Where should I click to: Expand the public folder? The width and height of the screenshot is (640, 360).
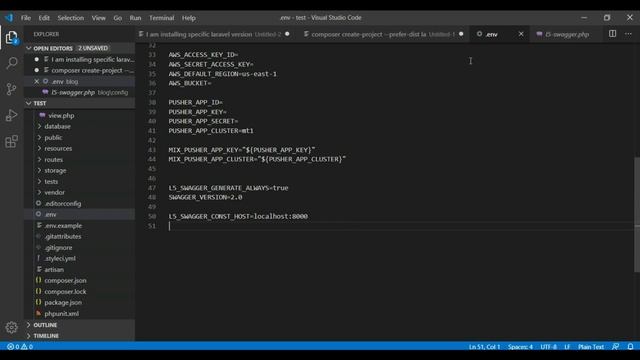point(53,138)
